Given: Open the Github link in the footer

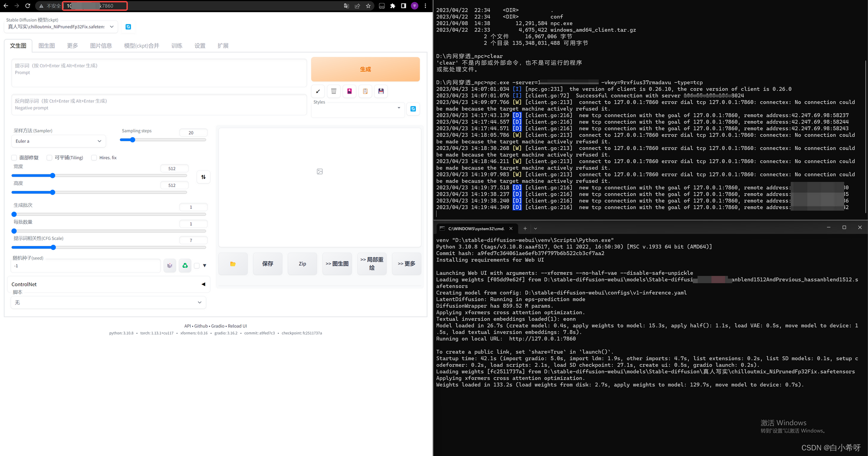Looking at the screenshot, I should [201, 326].
